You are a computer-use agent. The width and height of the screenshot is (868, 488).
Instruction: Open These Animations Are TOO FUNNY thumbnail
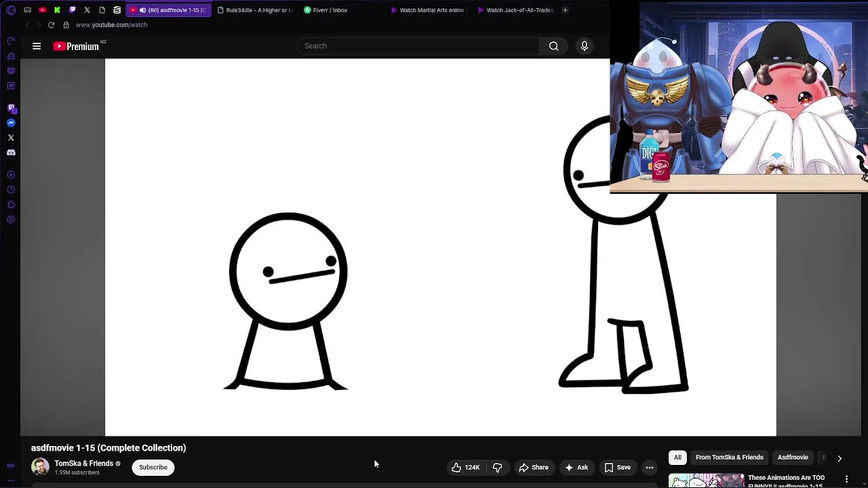click(x=707, y=481)
